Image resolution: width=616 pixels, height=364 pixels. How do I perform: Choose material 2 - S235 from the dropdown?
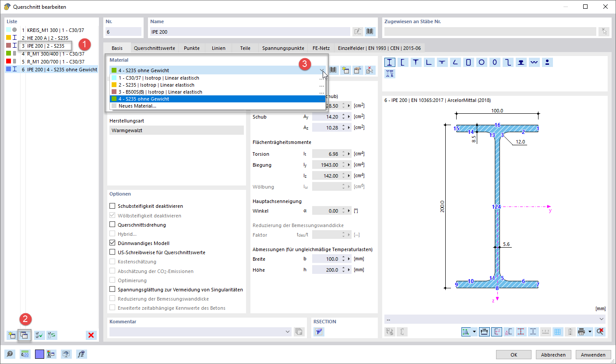coord(218,85)
